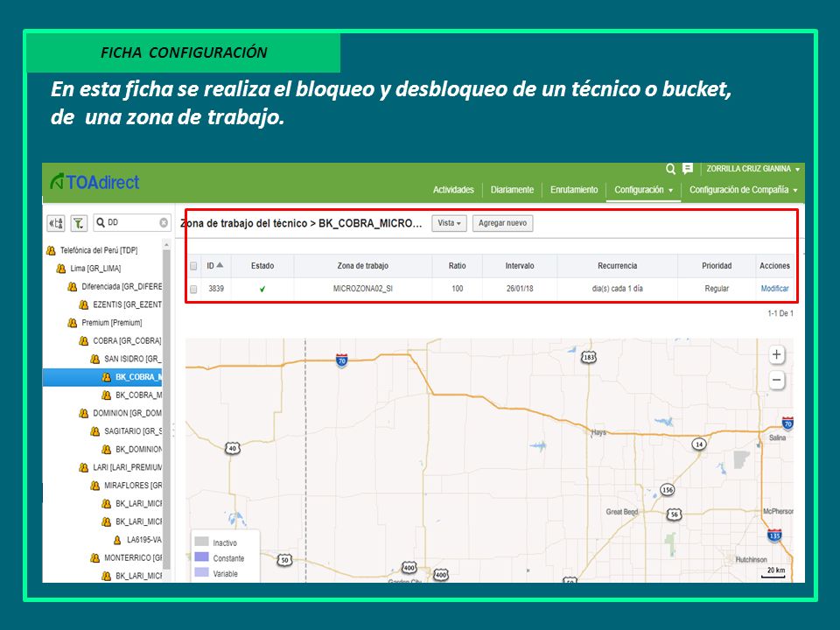Click the Constante legend purple swatch
Screen dimensions: 840x630
click(x=201, y=556)
